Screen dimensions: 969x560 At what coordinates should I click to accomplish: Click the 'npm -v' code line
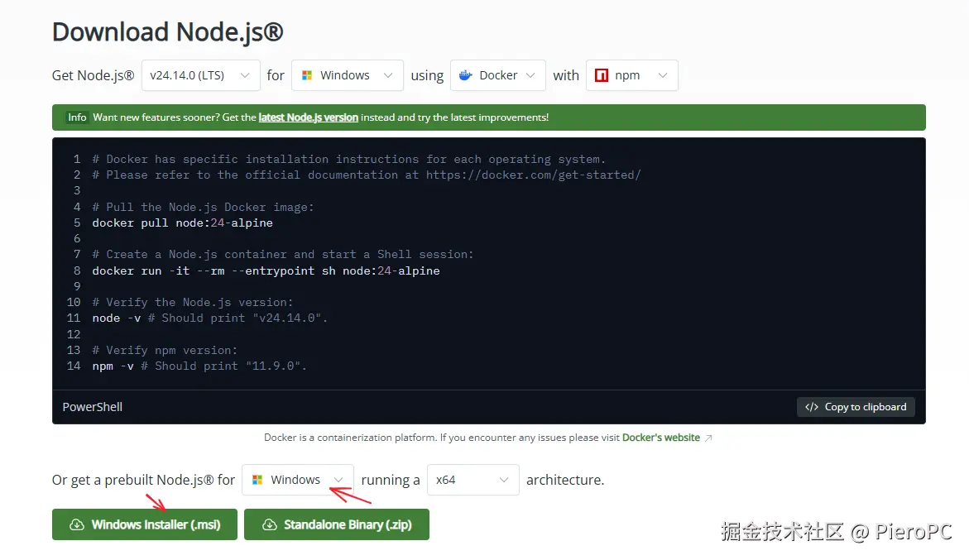pos(199,366)
